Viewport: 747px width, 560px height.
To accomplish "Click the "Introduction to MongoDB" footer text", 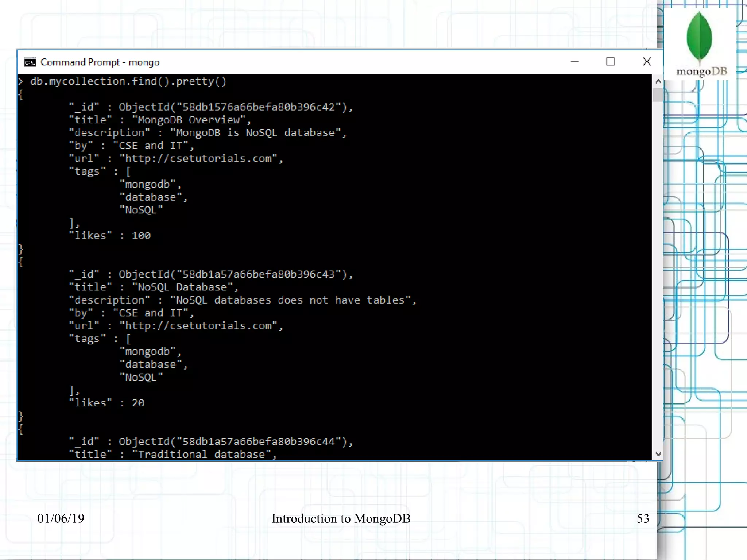I will [341, 518].
